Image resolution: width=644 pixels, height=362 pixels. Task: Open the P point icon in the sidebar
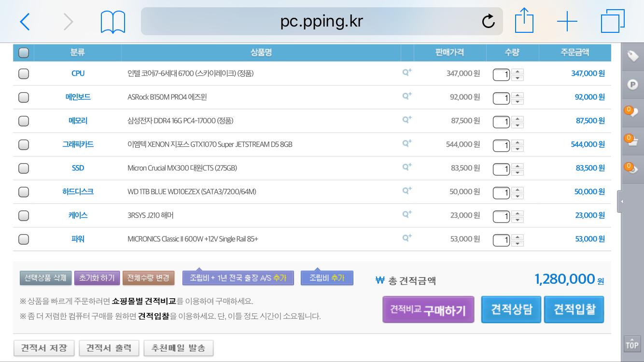[x=632, y=85]
